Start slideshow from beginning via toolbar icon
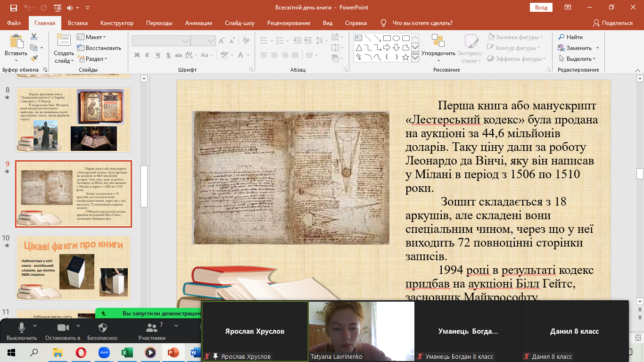 click(58, 8)
